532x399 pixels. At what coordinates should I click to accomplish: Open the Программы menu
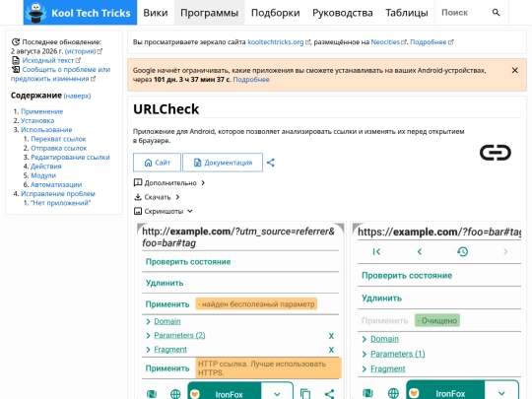coord(209,13)
